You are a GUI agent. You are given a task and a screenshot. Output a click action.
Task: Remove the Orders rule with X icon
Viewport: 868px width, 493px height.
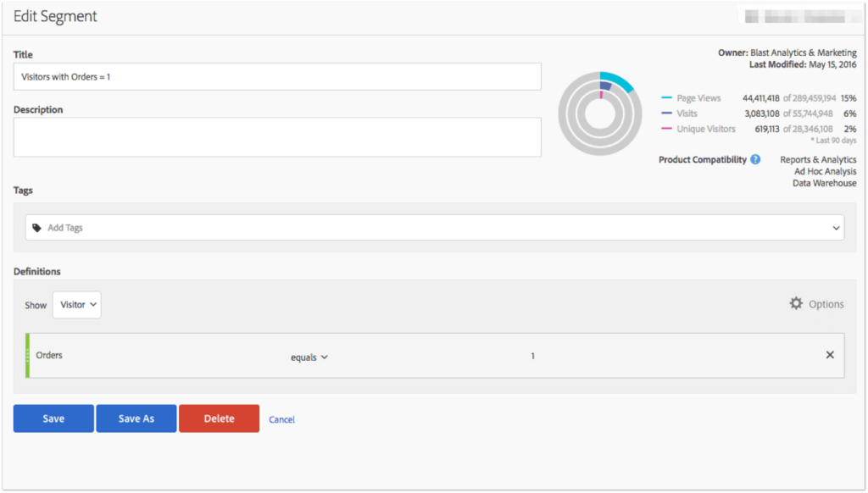(x=830, y=355)
